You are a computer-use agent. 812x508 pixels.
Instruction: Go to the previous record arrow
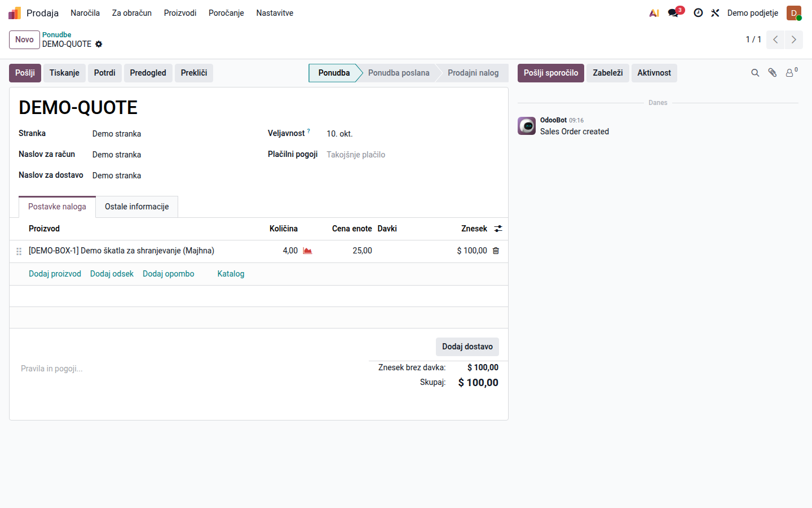pos(775,40)
